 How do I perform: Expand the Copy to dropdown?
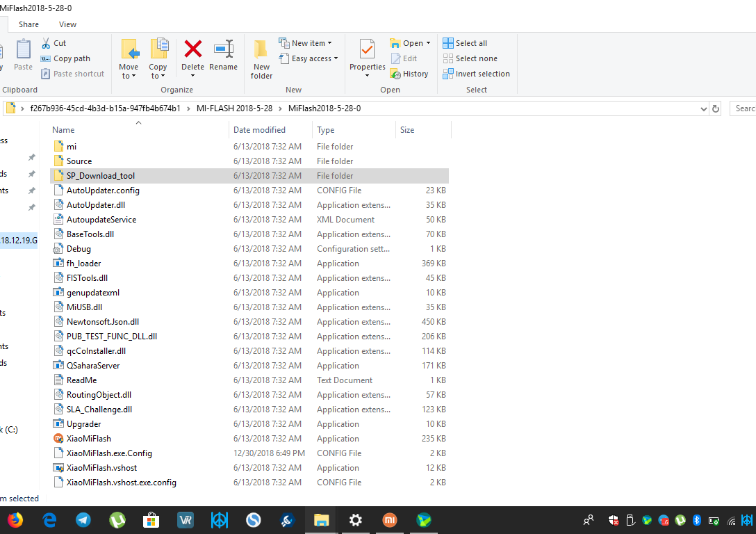pos(158,76)
